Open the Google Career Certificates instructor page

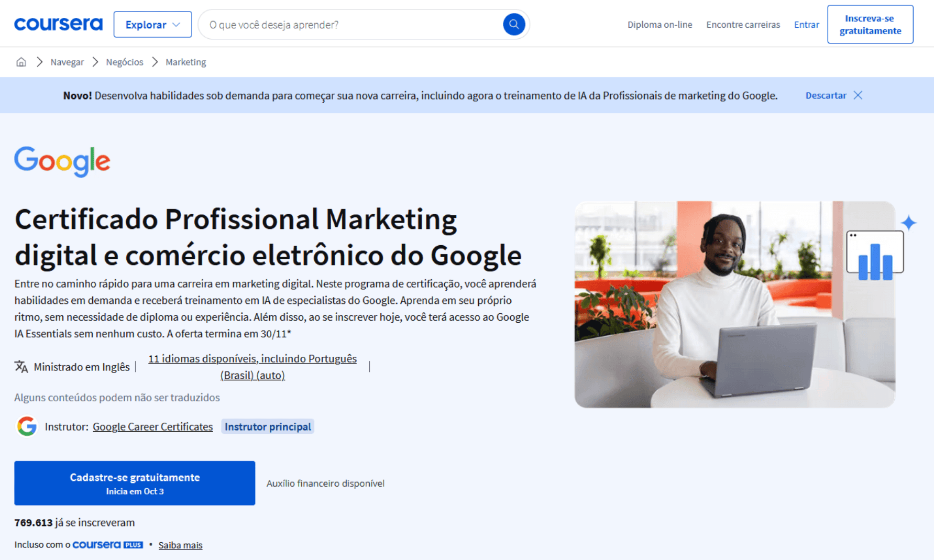tap(152, 426)
